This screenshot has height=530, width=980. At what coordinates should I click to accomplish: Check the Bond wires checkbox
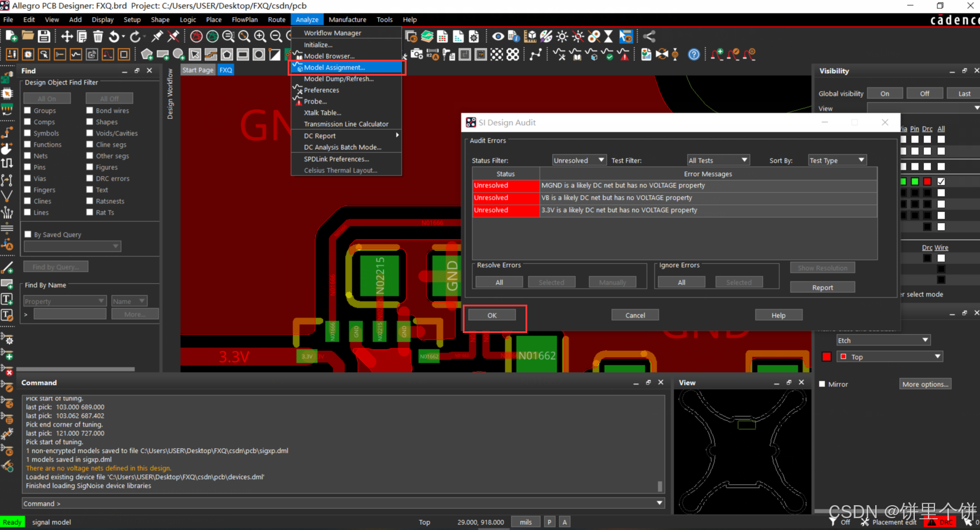[90, 111]
